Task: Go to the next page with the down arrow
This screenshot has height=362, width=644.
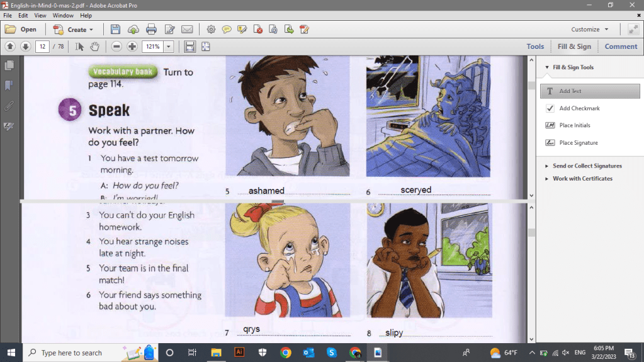Action: tap(25, 47)
